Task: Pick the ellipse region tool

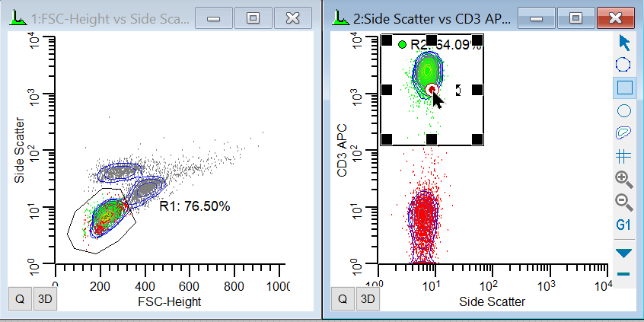Action: [x=624, y=110]
